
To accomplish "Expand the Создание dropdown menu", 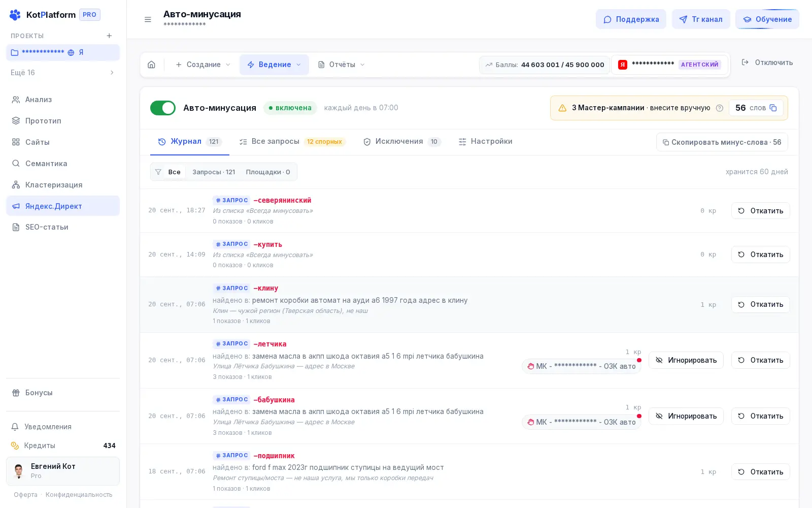I will tap(203, 65).
